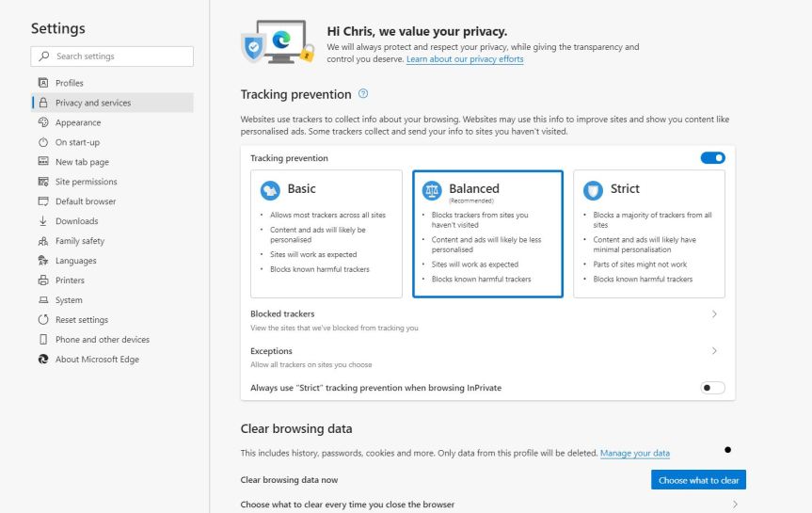Turn off the Tracking prevention switch
Viewport: 812px width, 513px height.
(712, 158)
